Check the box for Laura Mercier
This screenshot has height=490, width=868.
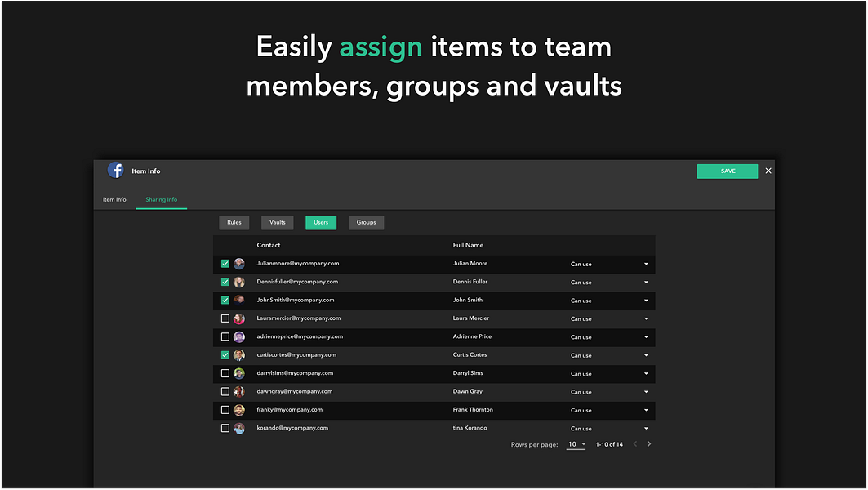(x=225, y=318)
